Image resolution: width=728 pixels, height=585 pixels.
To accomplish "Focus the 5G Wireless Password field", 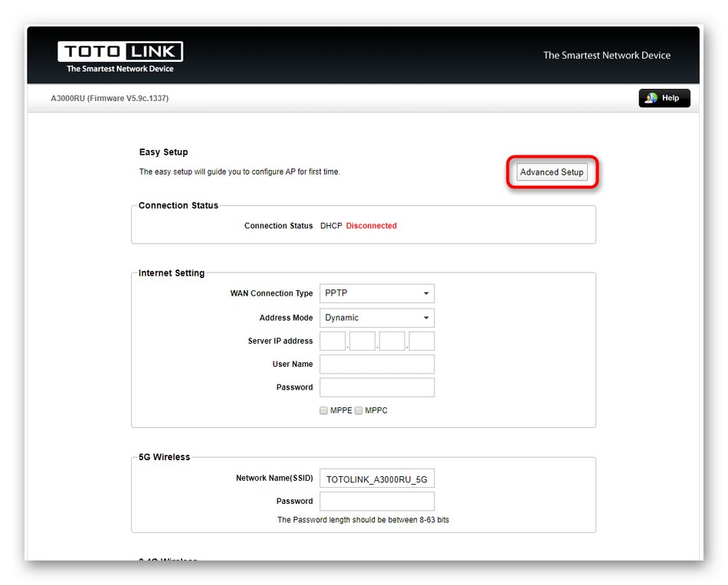I will [x=377, y=502].
